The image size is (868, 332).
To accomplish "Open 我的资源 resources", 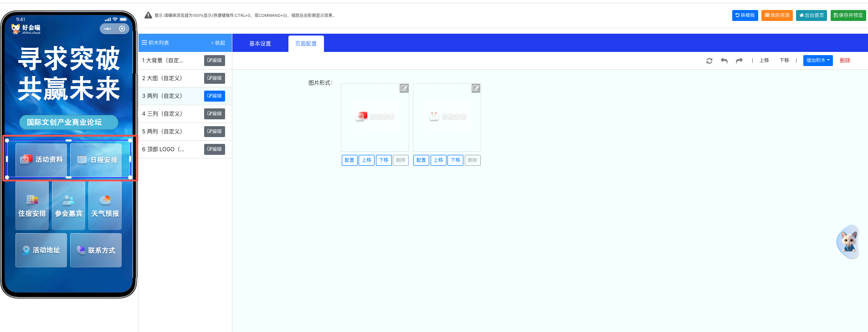I will click(777, 15).
